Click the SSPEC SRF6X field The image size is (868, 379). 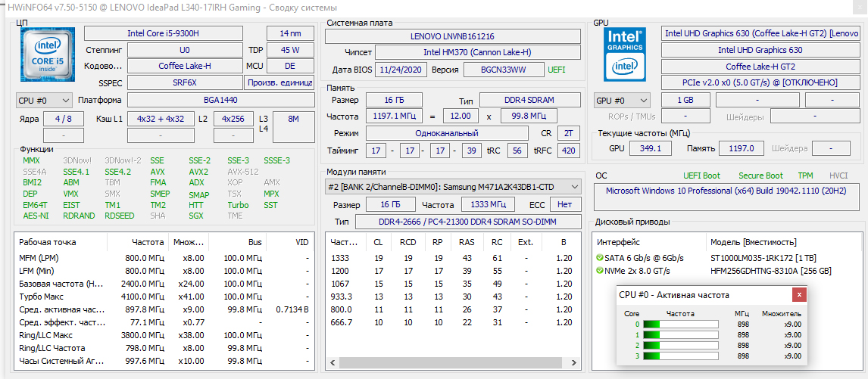click(x=184, y=83)
